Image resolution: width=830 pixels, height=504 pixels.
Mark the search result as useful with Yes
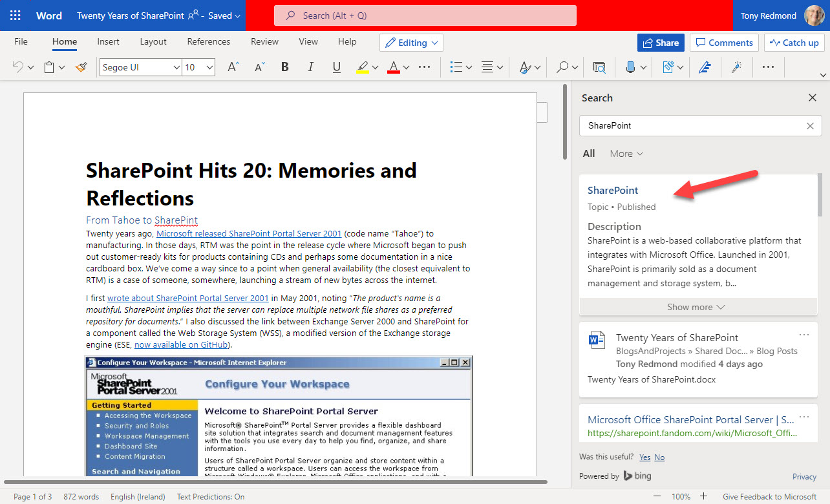click(x=644, y=456)
